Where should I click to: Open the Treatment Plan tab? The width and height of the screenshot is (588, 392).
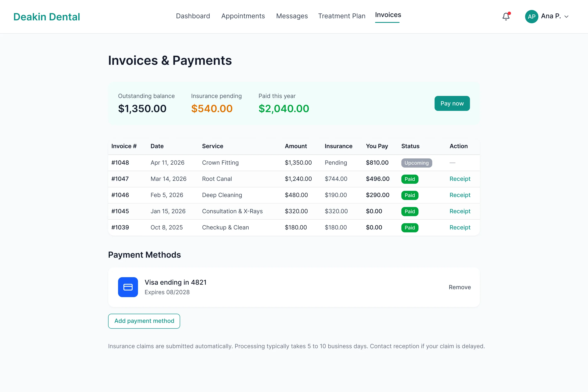(342, 16)
